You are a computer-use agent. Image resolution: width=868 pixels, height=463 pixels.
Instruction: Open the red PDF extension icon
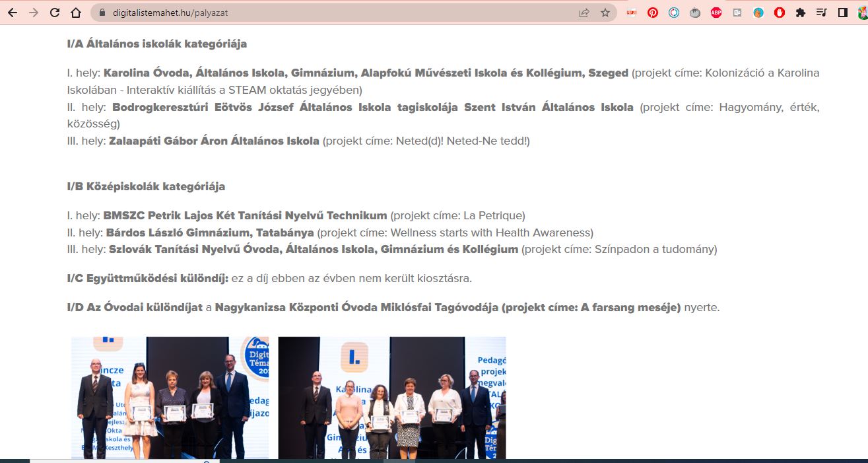632,13
